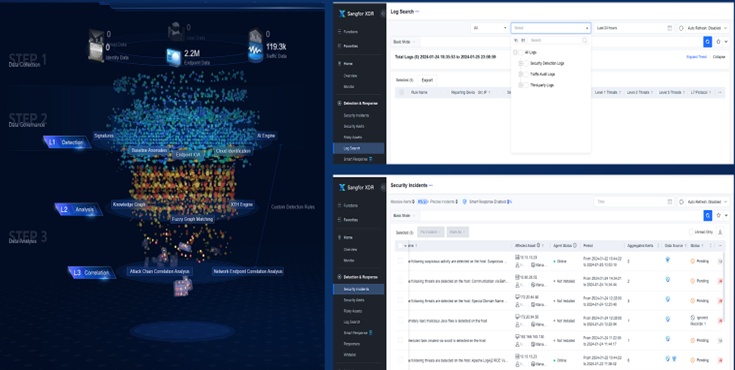Enable the Unread Only checkbox
The height and width of the screenshot is (370, 735).
691,232
